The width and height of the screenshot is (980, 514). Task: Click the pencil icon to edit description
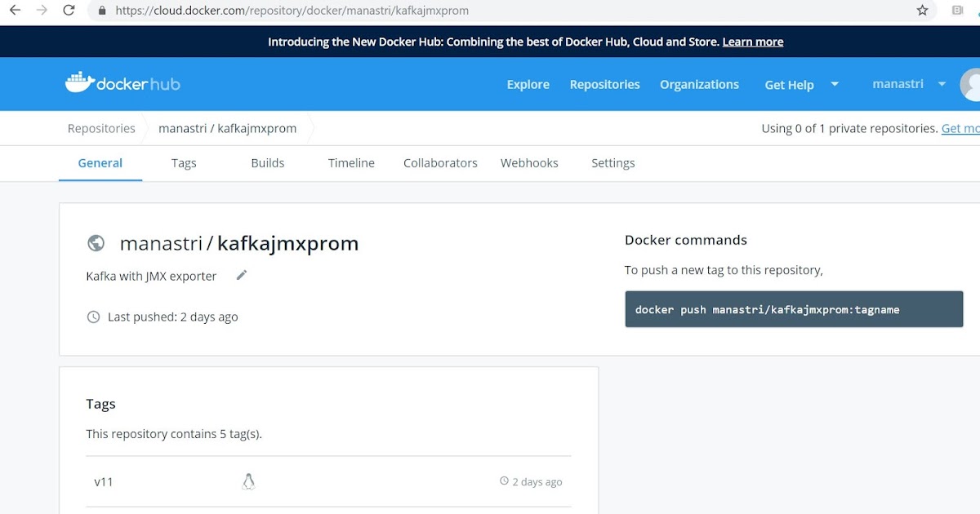(241, 276)
